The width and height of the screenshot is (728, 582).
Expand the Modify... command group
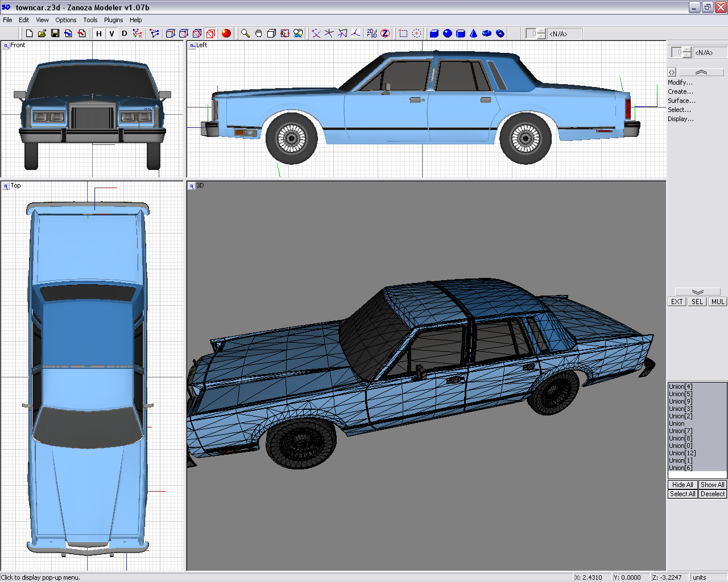click(x=680, y=82)
